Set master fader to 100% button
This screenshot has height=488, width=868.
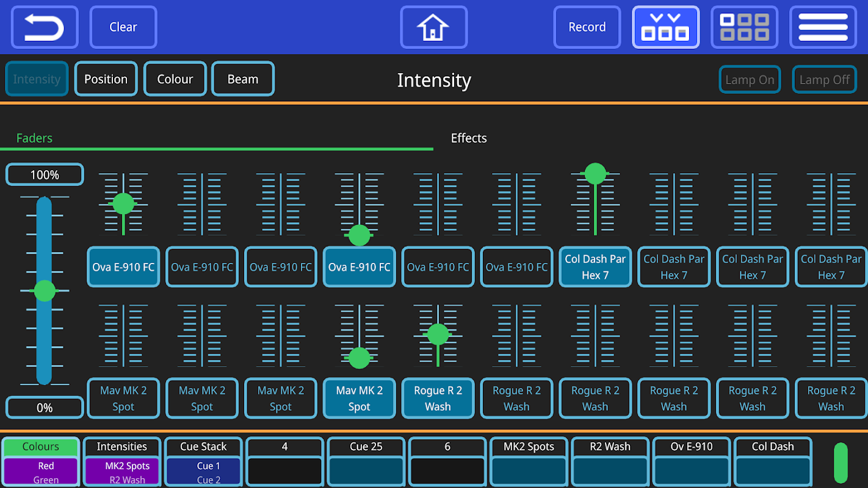[45, 175]
